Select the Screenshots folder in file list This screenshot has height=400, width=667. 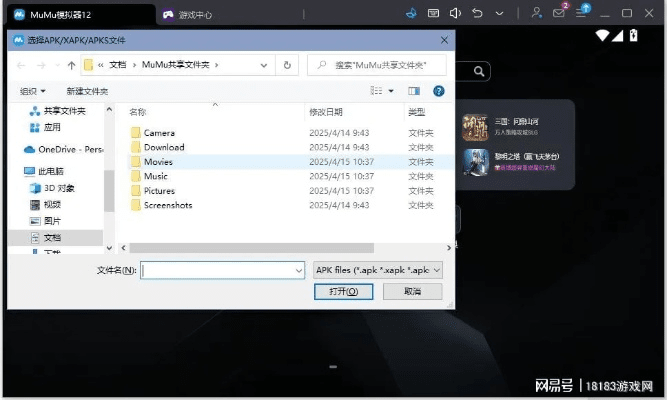pyautogui.click(x=167, y=205)
